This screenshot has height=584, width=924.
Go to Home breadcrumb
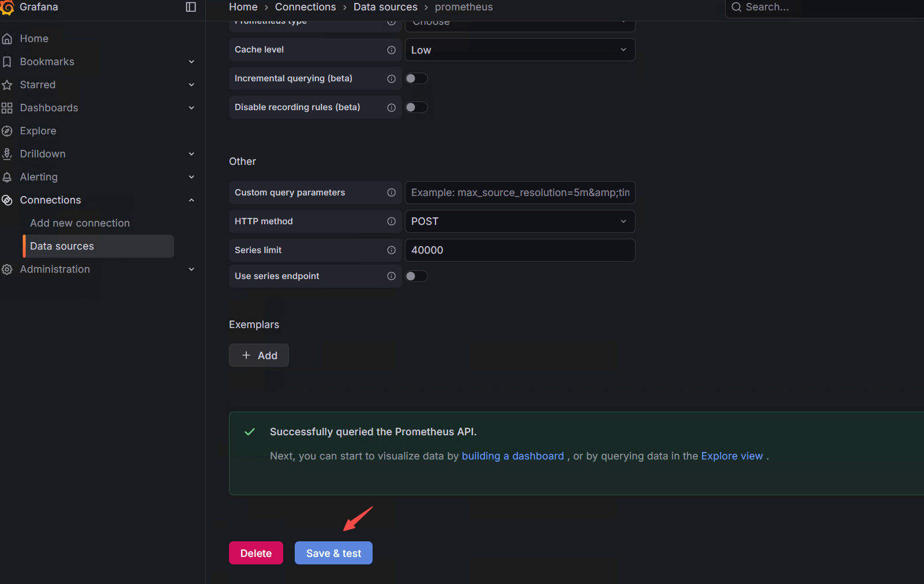click(x=243, y=7)
